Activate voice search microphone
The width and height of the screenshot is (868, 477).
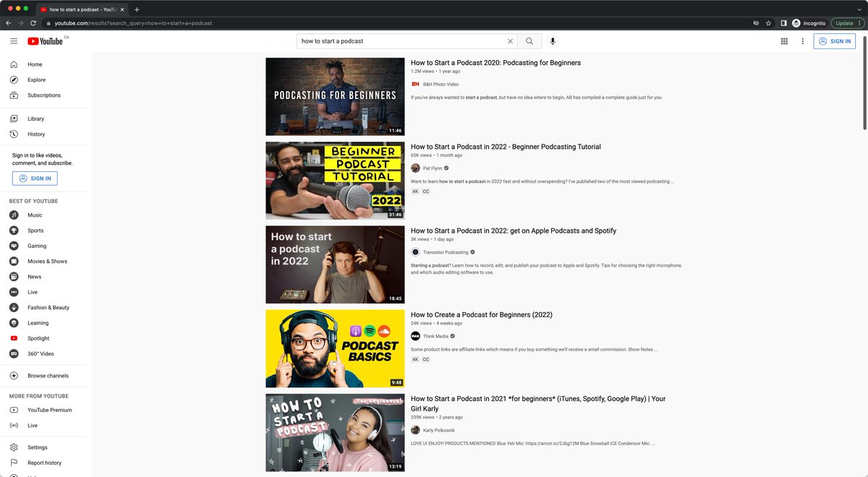553,41
